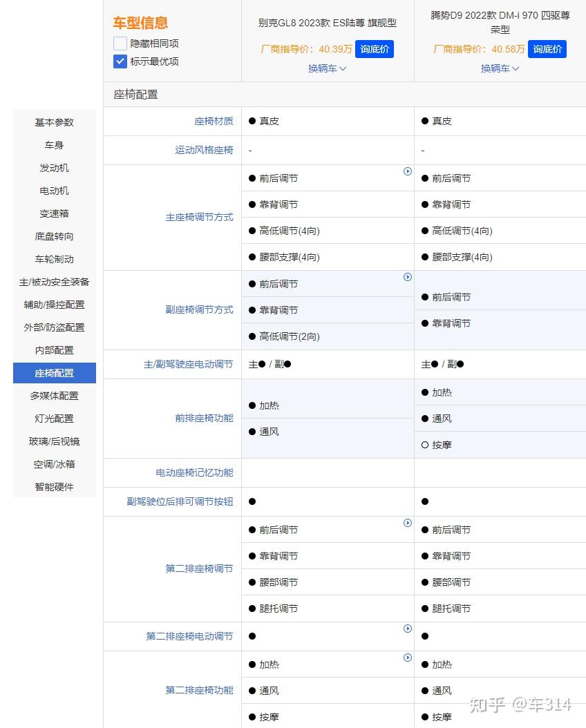Select 智能硬件 in the sidebar
The image size is (586, 728).
tap(54, 487)
